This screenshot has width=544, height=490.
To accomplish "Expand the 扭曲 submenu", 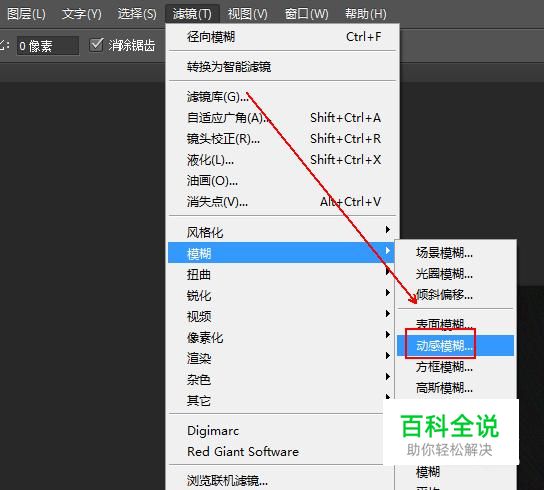I will pyautogui.click(x=281, y=274).
